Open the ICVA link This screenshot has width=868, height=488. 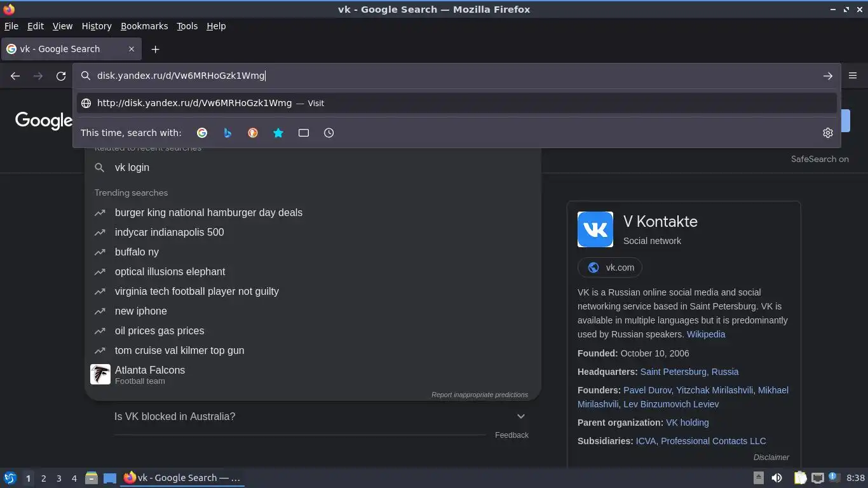point(646,441)
